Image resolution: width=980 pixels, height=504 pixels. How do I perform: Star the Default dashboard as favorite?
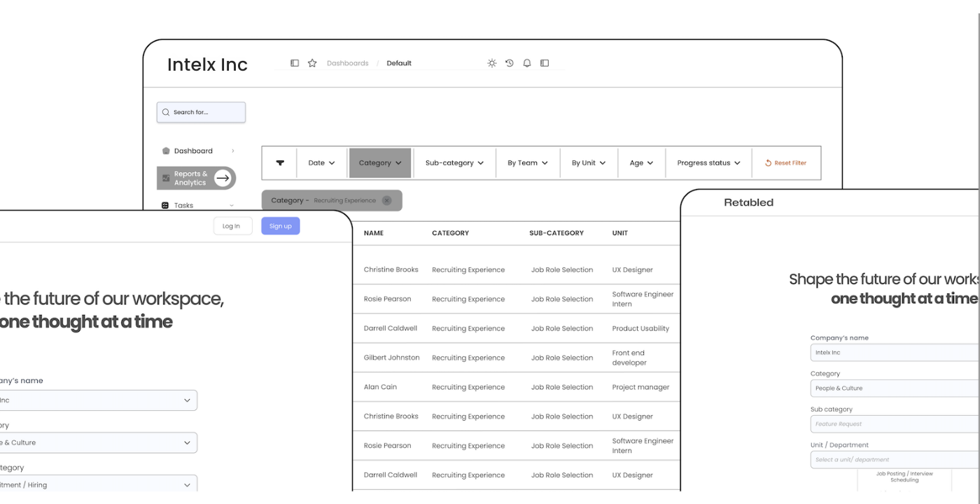312,63
